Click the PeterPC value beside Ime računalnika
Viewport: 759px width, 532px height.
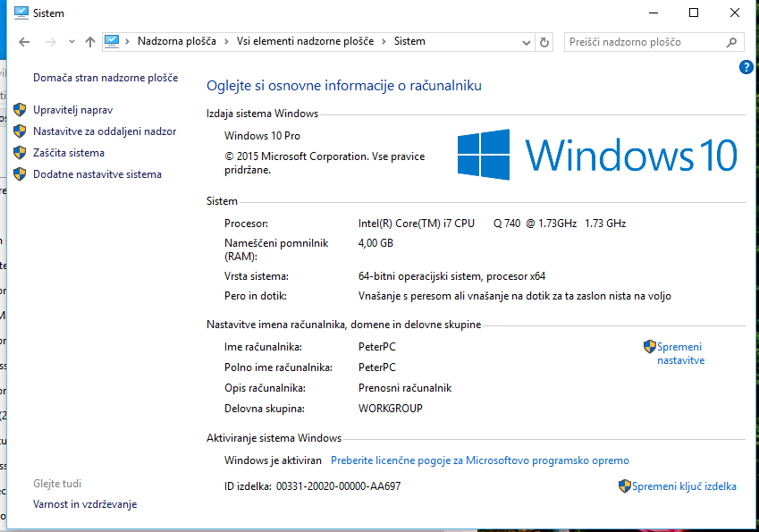coord(377,347)
